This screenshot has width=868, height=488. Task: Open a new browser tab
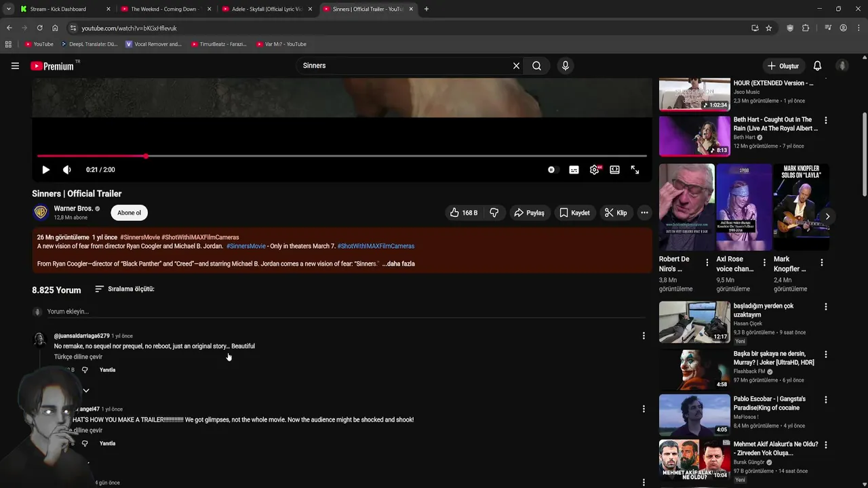pyautogui.click(x=427, y=9)
